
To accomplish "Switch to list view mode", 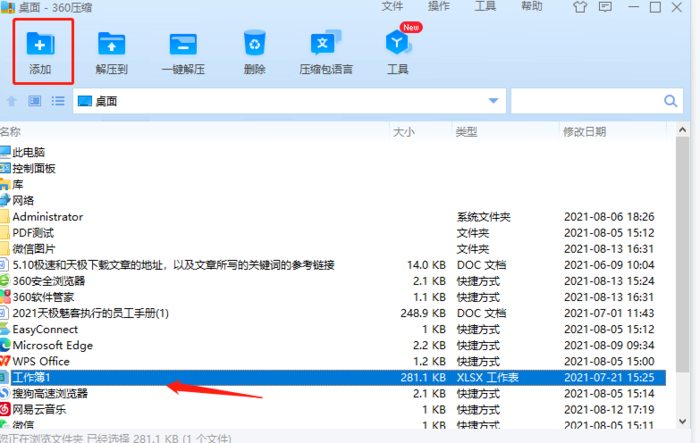I will (57, 101).
